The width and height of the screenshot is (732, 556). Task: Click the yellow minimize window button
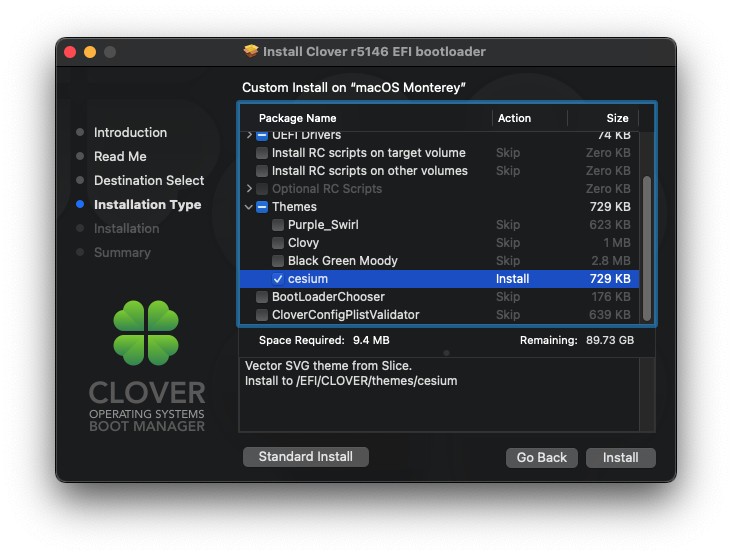click(90, 52)
